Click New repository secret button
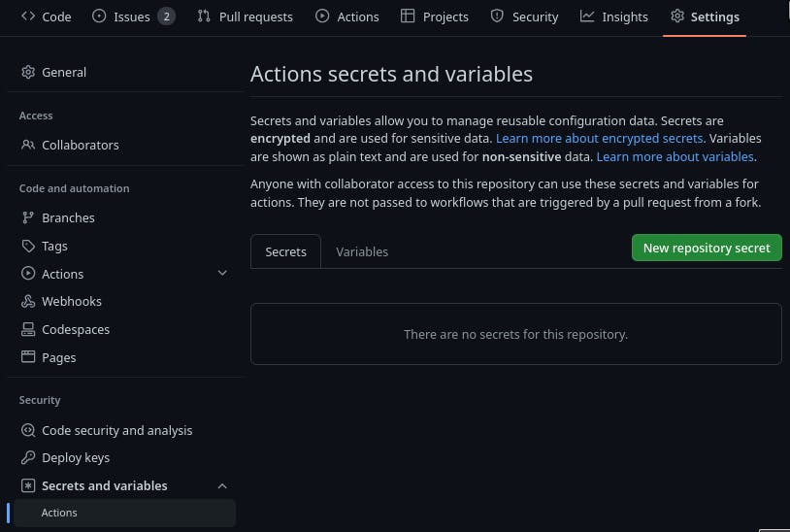 click(x=706, y=248)
